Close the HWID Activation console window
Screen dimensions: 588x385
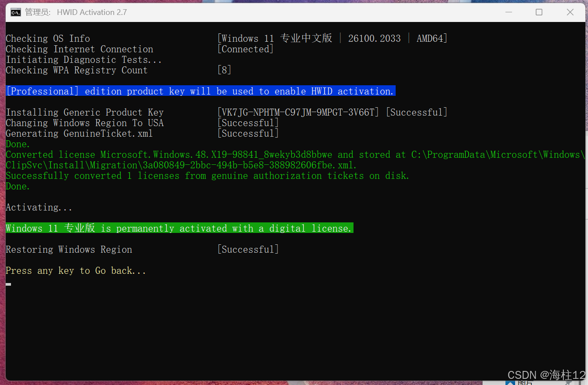pos(570,12)
